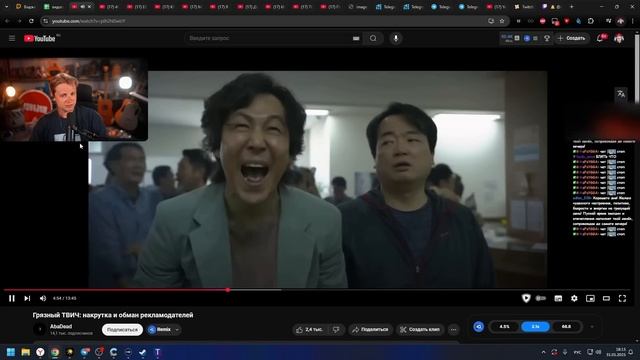
Task: Switch to the first yellow-icon browser tab
Action: (25, 7)
